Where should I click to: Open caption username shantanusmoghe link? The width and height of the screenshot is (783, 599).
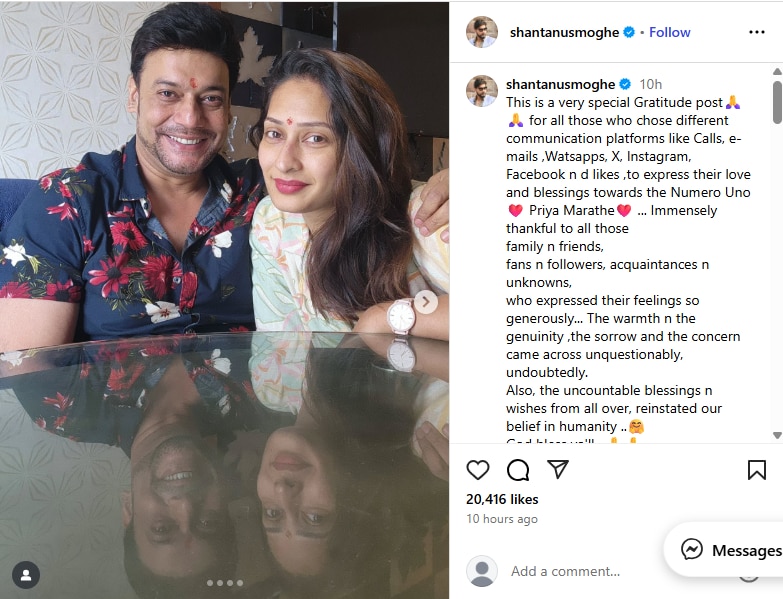[x=560, y=84]
